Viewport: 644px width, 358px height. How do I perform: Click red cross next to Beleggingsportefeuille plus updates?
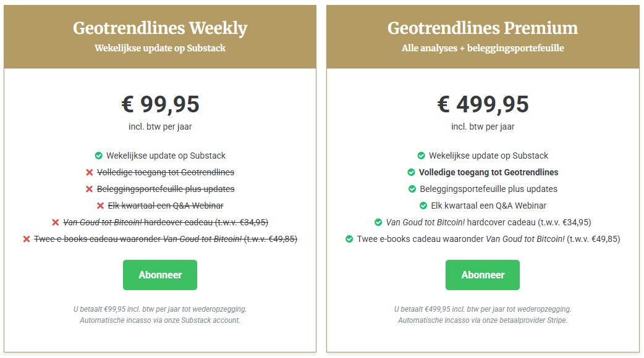point(89,189)
